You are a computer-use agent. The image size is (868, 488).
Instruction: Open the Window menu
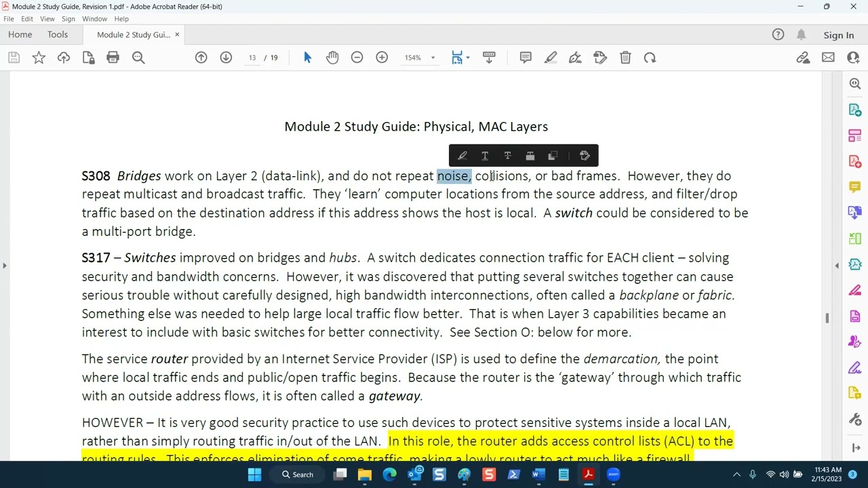click(x=95, y=19)
